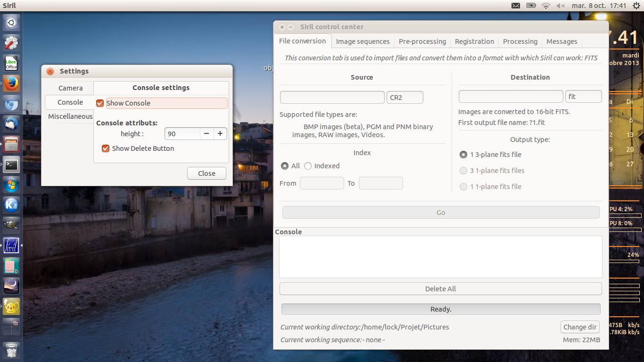Click the date and time in the top panel

click(599, 6)
